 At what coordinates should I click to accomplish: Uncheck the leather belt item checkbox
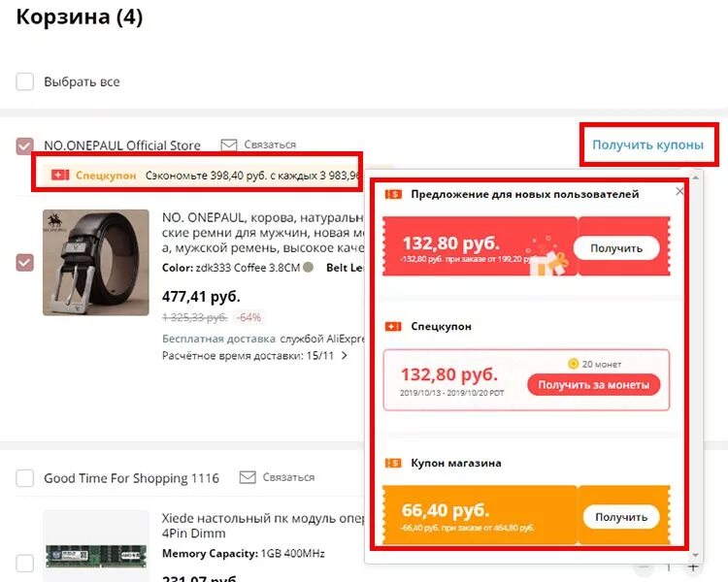(x=25, y=262)
